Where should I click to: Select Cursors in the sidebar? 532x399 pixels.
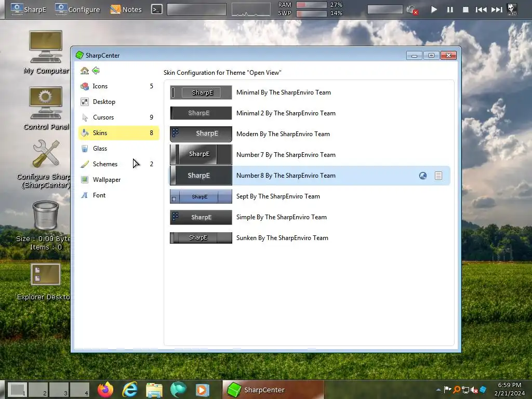pos(118,117)
